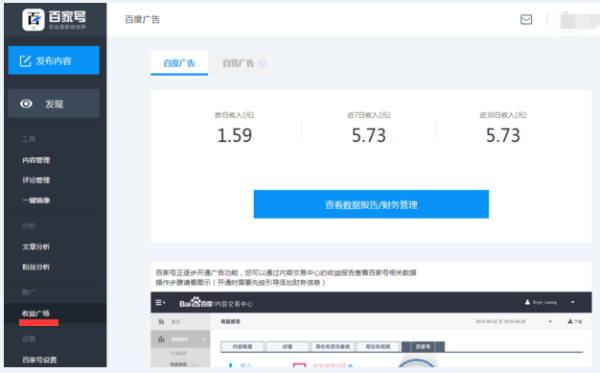Open 百家号设置 in the sidebar
The width and height of the screenshot is (600, 373).
pyautogui.click(x=40, y=360)
